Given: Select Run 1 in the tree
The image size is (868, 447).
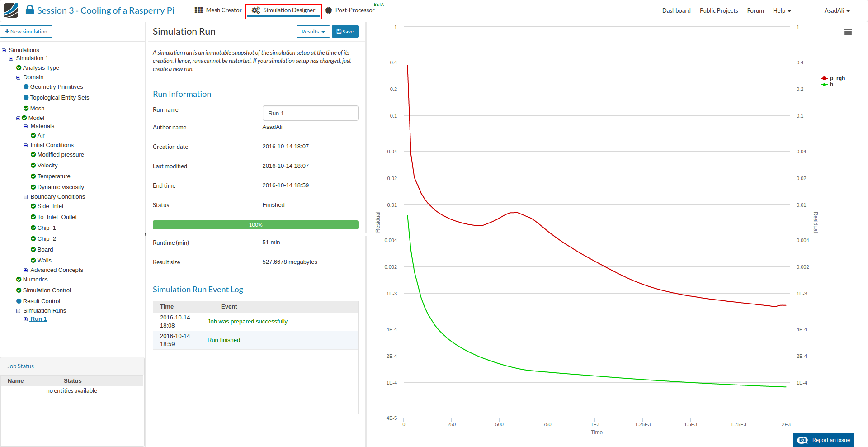Looking at the screenshot, I should click(38, 319).
